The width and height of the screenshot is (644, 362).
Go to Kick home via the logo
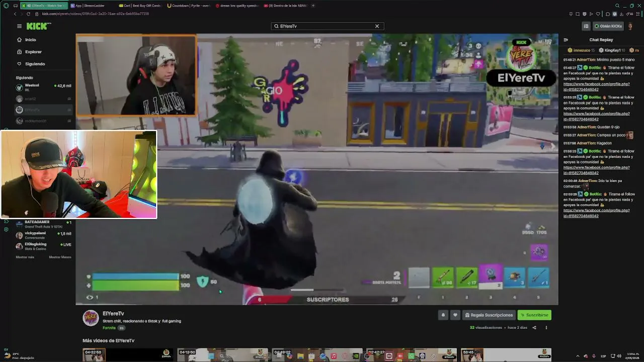37,26
